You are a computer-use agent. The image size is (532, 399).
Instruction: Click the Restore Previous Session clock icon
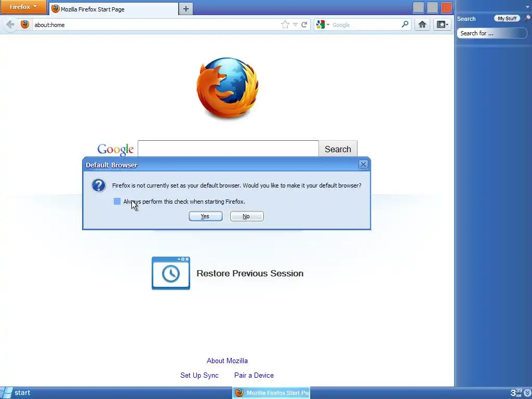170,273
